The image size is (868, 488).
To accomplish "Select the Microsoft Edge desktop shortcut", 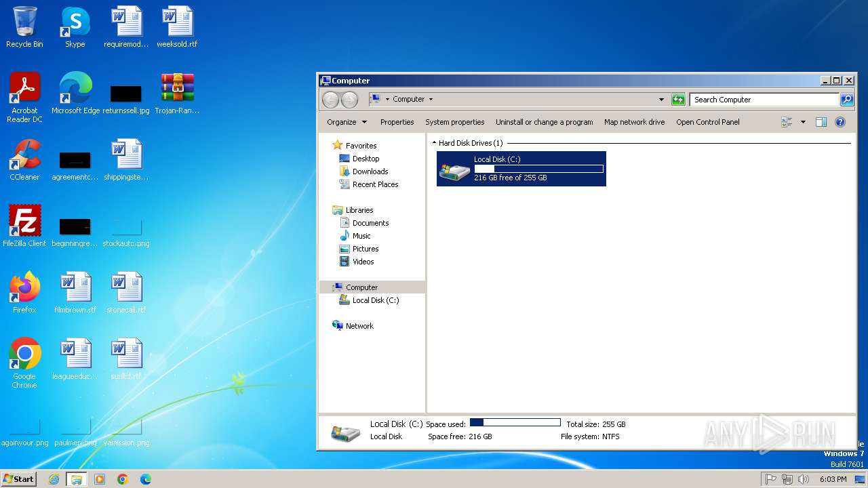I will (x=75, y=94).
